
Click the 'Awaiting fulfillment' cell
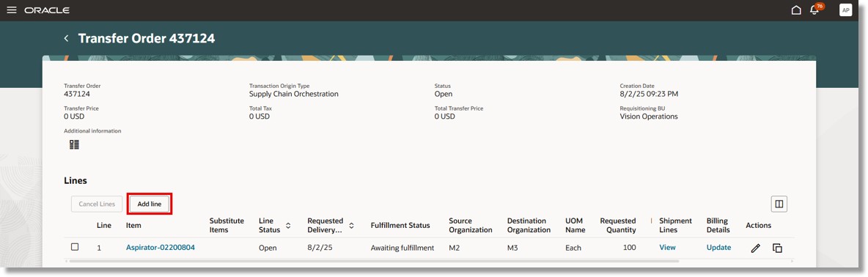pyautogui.click(x=402, y=248)
